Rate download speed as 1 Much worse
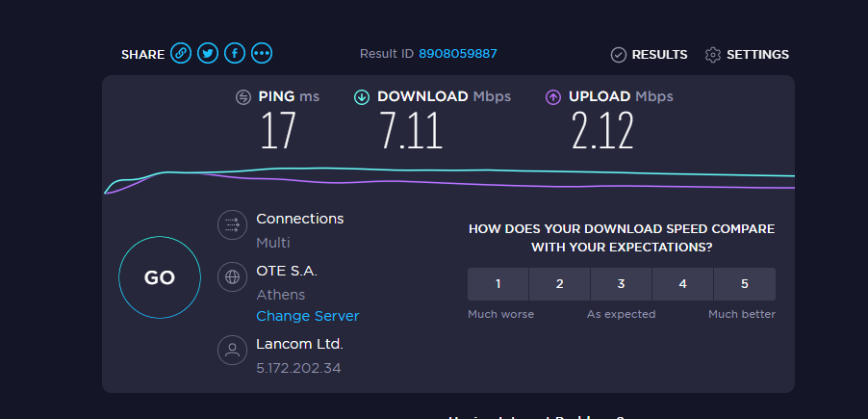This screenshot has height=419, width=868. coord(498,284)
